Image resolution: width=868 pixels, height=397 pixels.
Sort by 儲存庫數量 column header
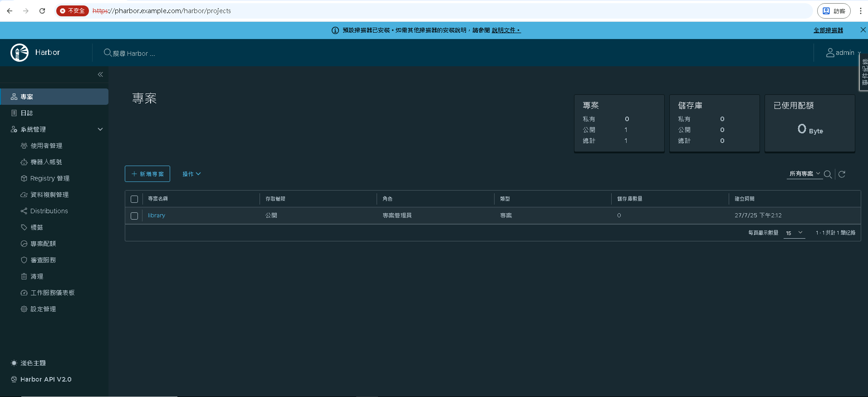[x=630, y=199]
